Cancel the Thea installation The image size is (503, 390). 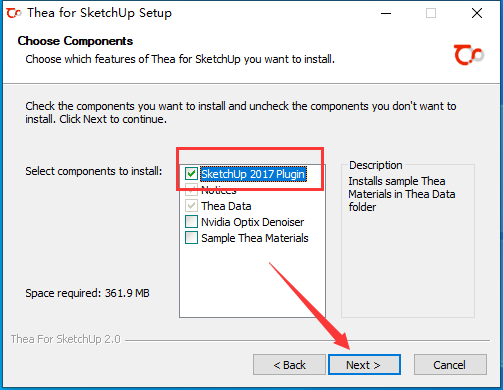click(450, 365)
